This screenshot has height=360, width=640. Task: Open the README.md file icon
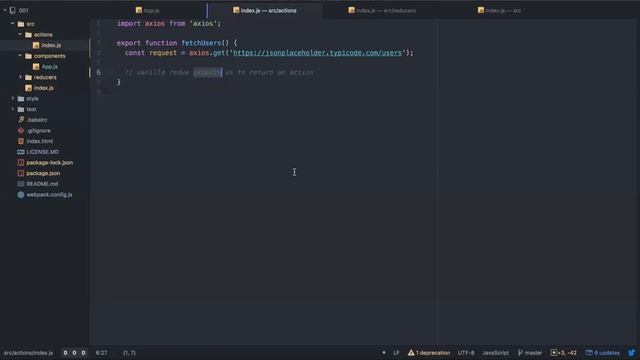21,184
